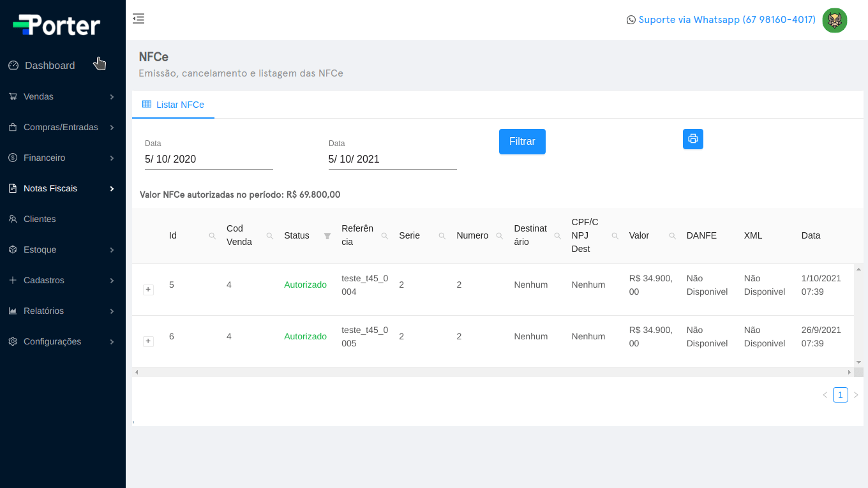Click the search icon in Id column
The height and width of the screenshot is (488, 868).
tap(213, 236)
